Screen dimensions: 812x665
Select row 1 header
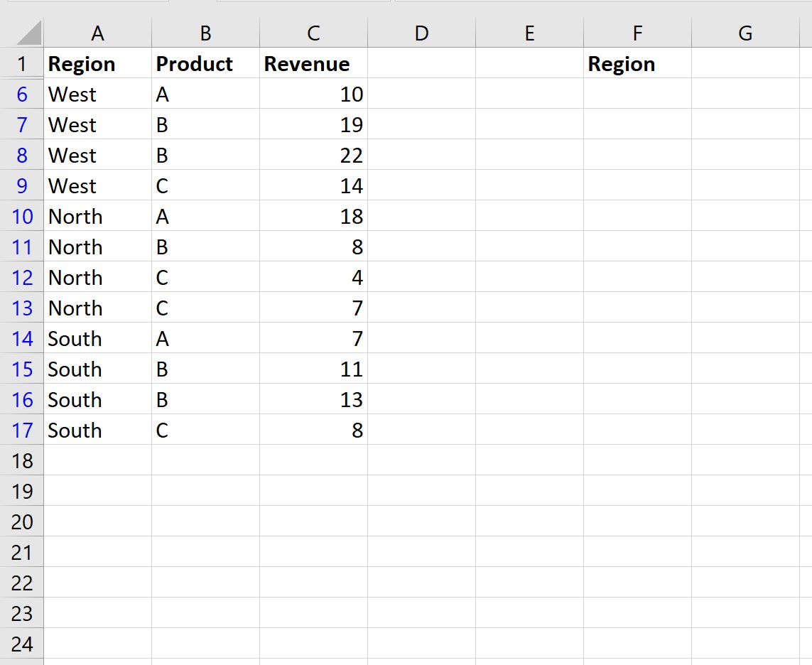[22, 63]
